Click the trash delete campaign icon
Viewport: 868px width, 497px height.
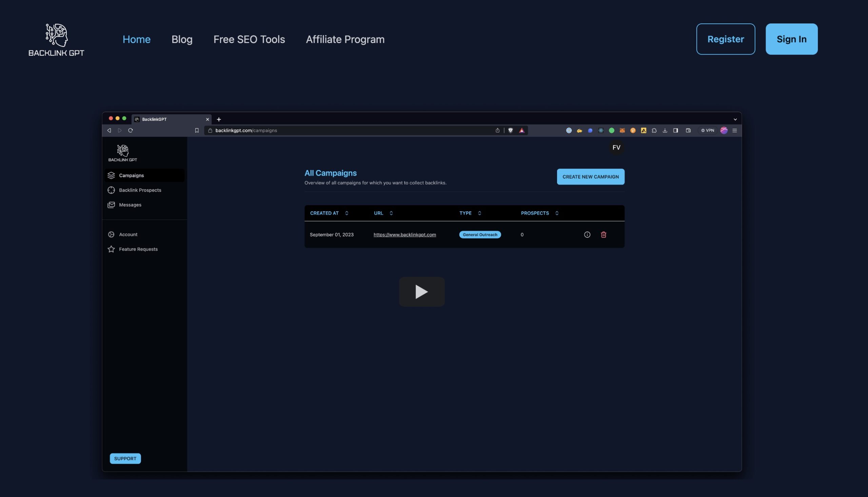(603, 234)
